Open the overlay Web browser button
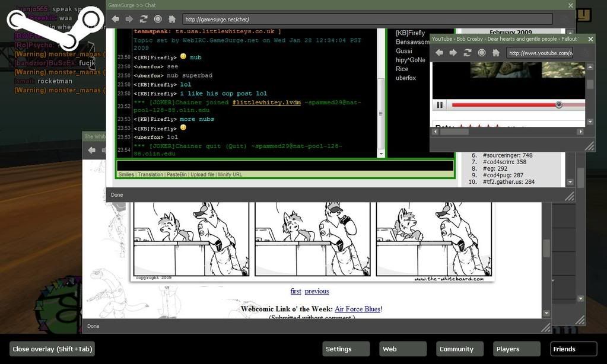 [x=403, y=349]
